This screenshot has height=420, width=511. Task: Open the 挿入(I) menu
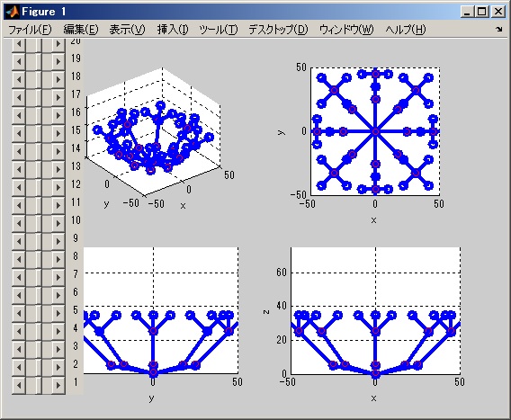click(x=173, y=30)
